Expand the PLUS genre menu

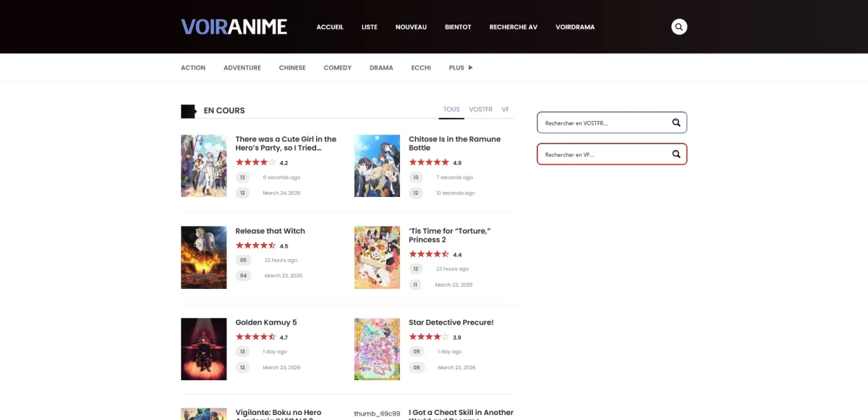pyautogui.click(x=461, y=67)
